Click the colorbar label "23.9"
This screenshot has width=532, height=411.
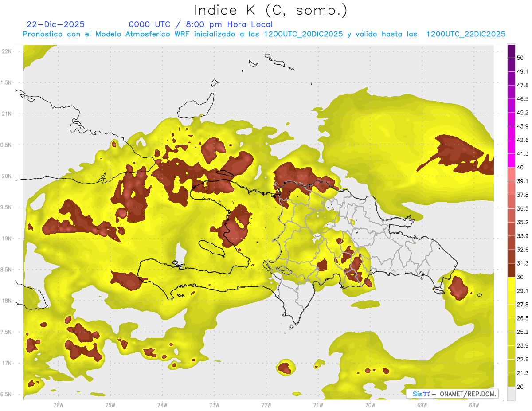523,346
